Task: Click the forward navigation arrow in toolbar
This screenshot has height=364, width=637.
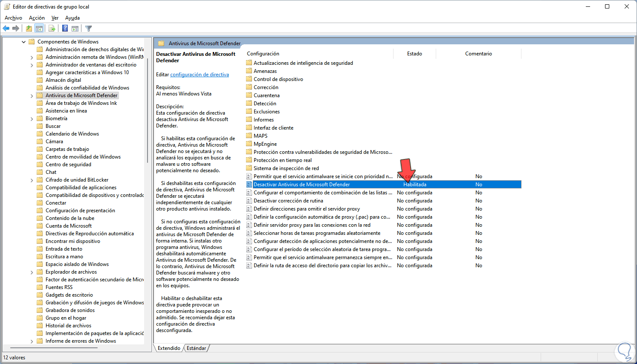Action: [16, 29]
